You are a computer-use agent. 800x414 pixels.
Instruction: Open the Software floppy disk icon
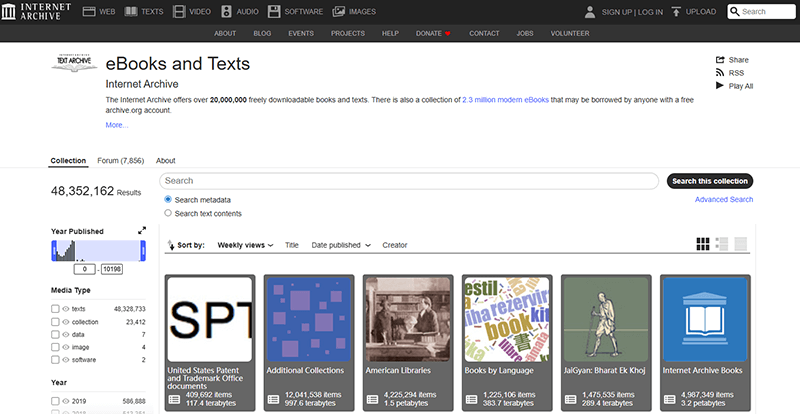274,12
